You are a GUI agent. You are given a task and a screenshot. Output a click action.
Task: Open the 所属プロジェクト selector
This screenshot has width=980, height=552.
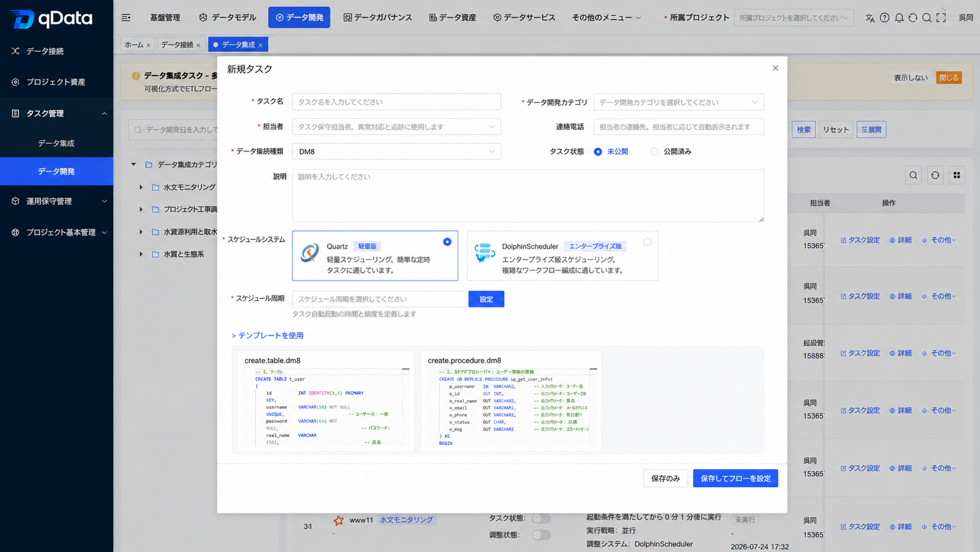coord(794,18)
